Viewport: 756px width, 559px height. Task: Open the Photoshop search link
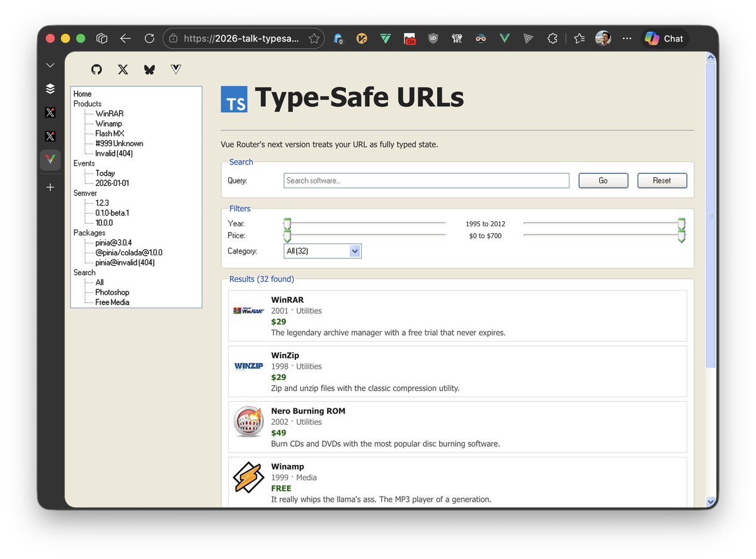click(112, 292)
